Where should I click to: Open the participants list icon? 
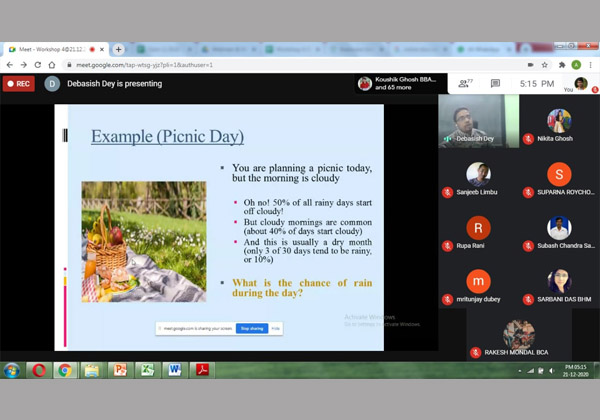pos(464,84)
